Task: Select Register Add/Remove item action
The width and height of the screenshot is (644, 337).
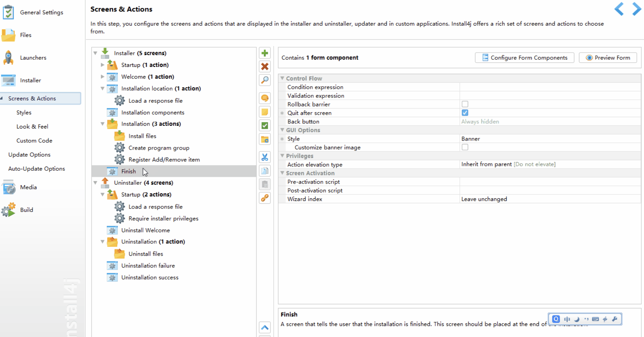Action: tap(164, 159)
